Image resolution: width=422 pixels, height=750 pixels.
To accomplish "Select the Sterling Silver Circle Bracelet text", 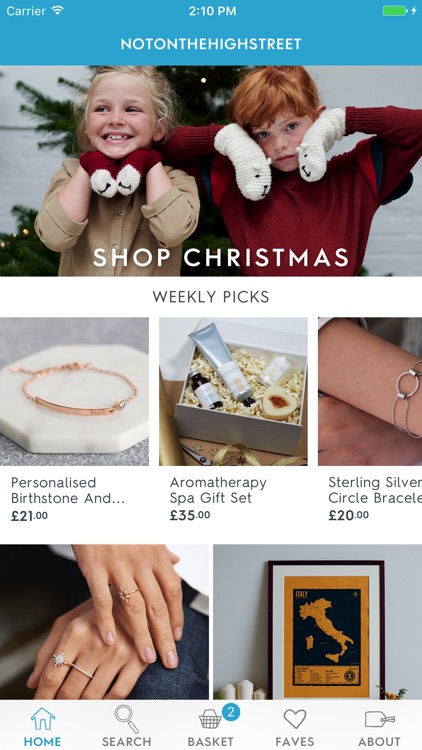I will pyautogui.click(x=375, y=490).
